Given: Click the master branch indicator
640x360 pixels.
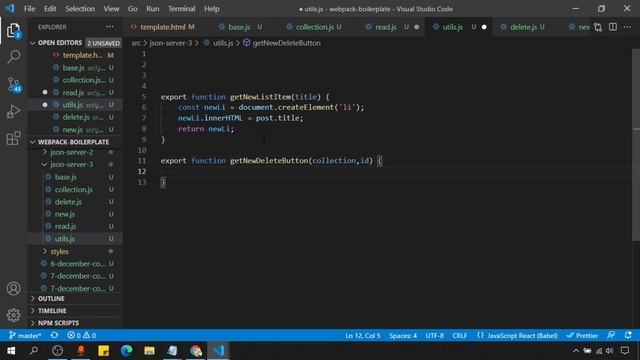Looking at the screenshot, I should [25, 336].
